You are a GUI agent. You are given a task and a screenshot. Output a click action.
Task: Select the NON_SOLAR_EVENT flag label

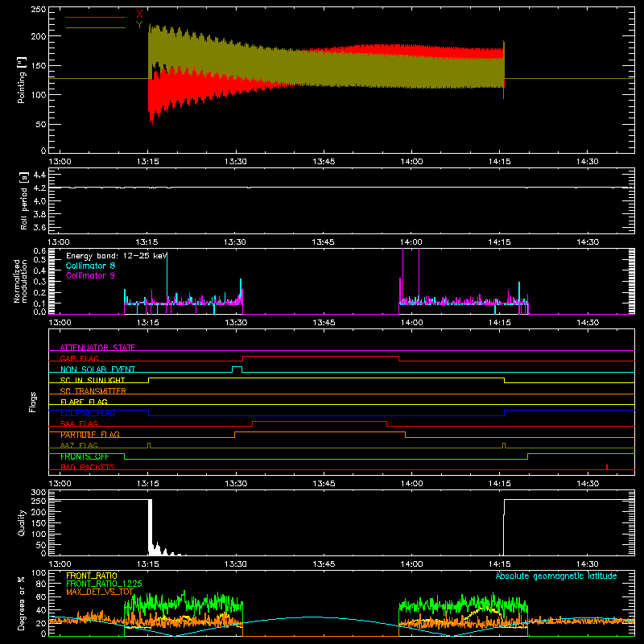click(97, 369)
